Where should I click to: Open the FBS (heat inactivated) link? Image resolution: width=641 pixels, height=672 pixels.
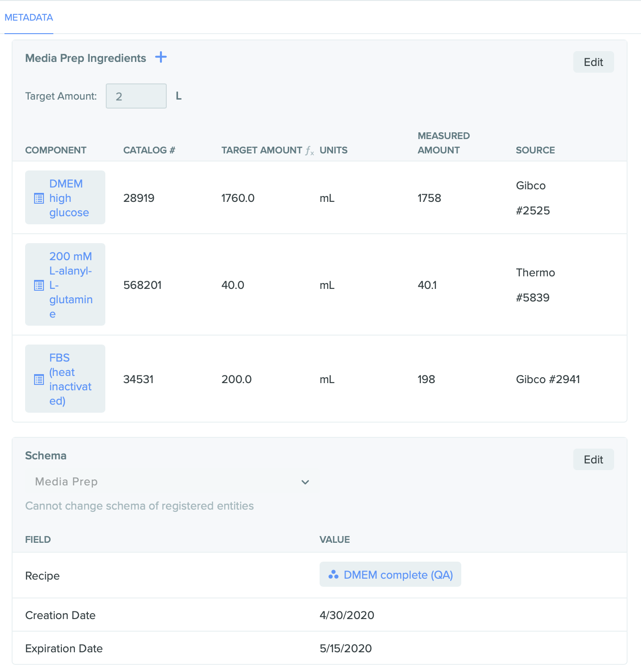click(x=70, y=379)
